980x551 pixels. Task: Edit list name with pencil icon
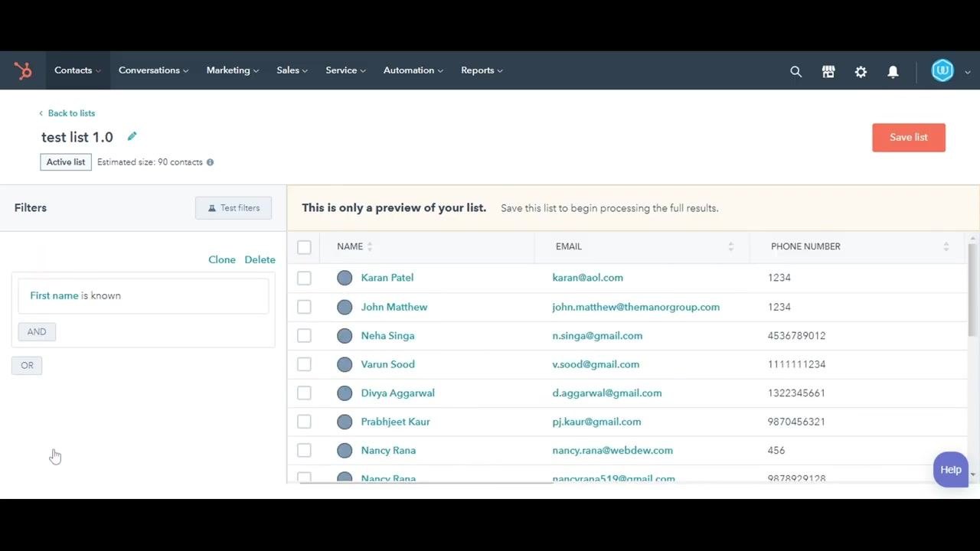[x=132, y=136]
